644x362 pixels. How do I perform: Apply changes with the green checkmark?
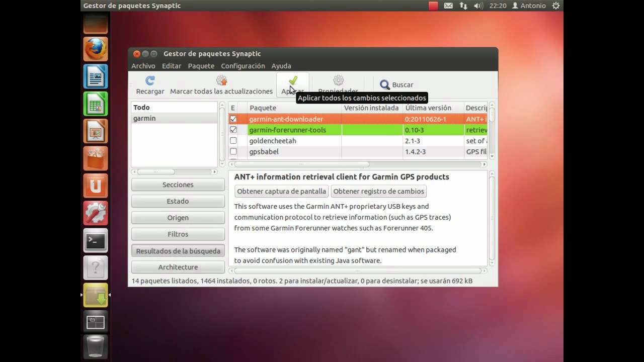pyautogui.click(x=293, y=80)
